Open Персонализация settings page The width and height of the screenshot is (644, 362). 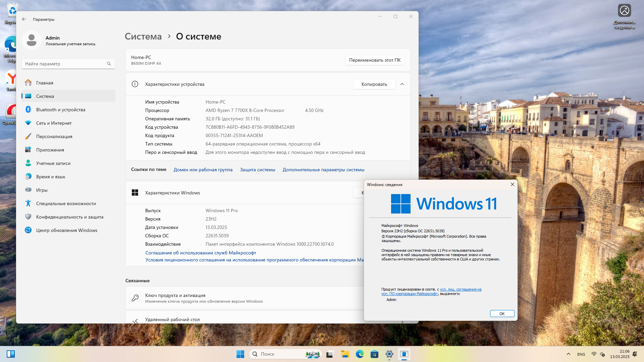[x=54, y=136]
